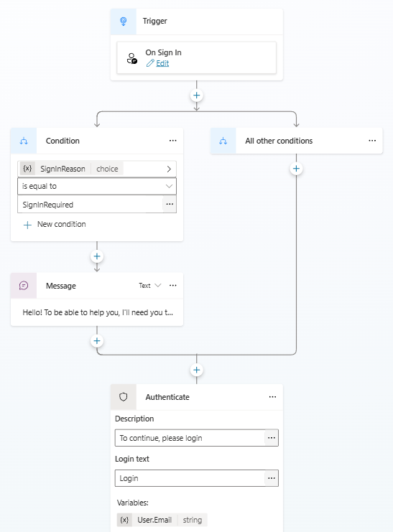Click the Message node chat bubble icon
The width and height of the screenshot is (393, 532).
pos(24,286)
